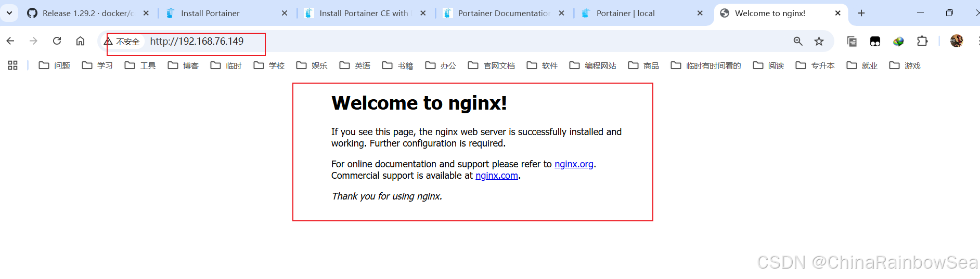Open the tab search dropdown arrow

pyautogui.click(x=9, y=13)
